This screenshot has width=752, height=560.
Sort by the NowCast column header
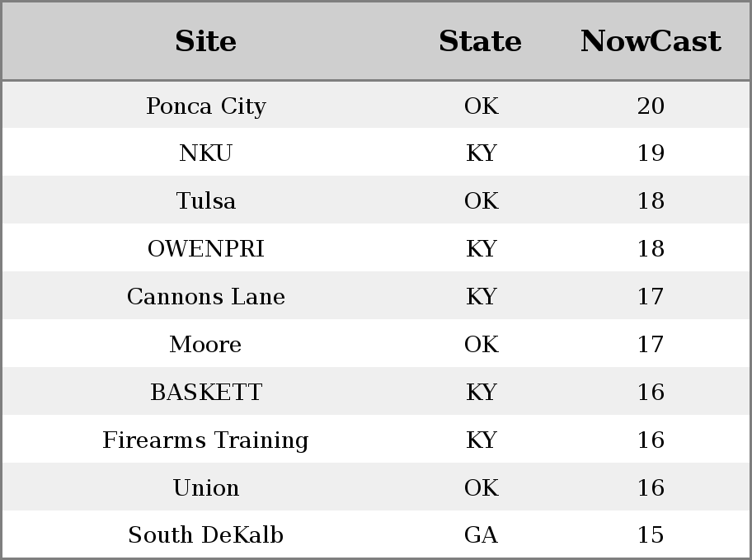pyautogui.click(x=651, y=41)
